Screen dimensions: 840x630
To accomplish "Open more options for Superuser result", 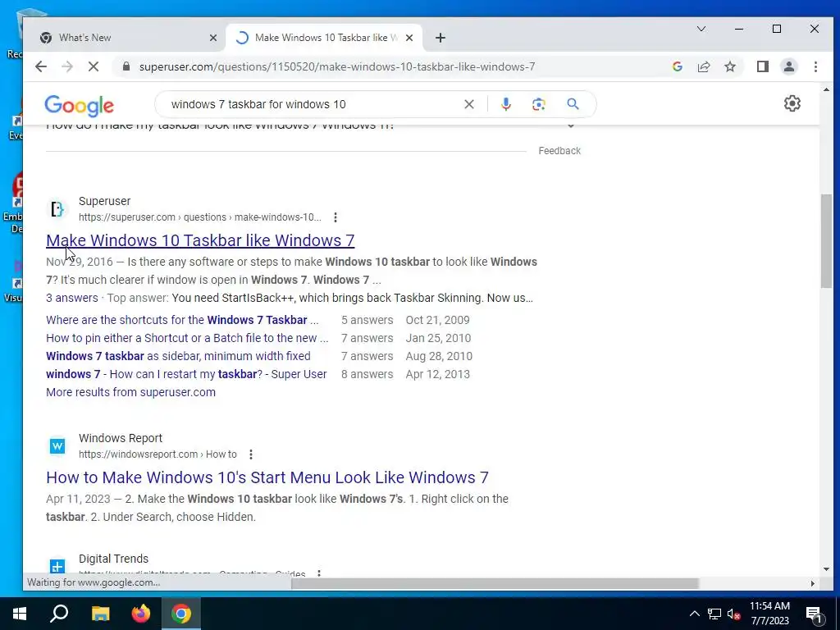I will click(336, 217).
